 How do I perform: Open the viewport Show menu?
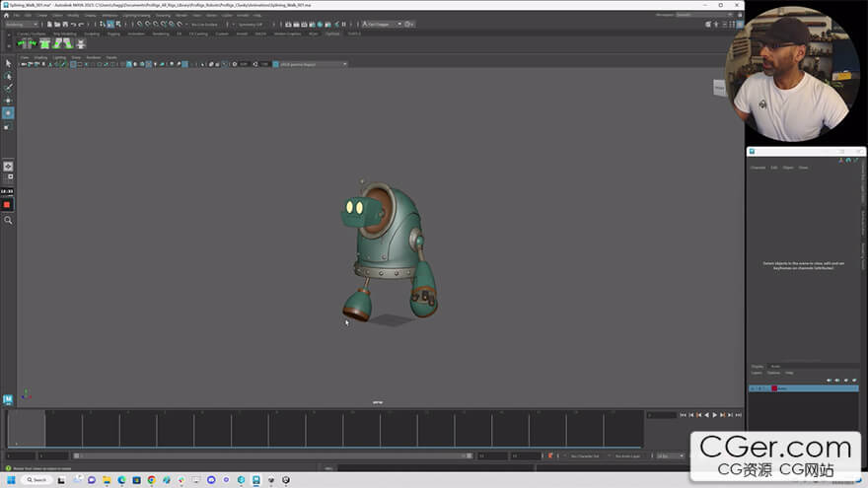[x=76, y=57]
